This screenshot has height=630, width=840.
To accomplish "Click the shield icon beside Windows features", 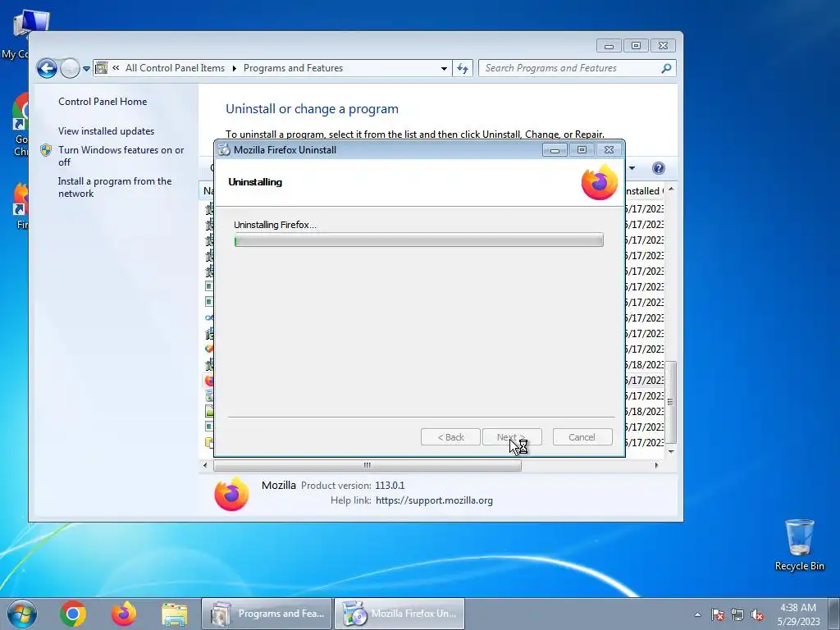I will [x=46, y=150].
